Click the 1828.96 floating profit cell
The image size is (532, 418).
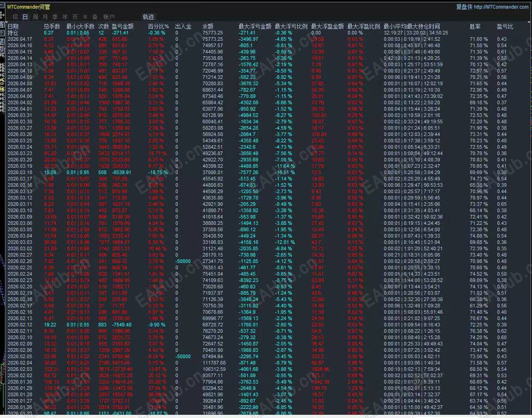point(320,369)
